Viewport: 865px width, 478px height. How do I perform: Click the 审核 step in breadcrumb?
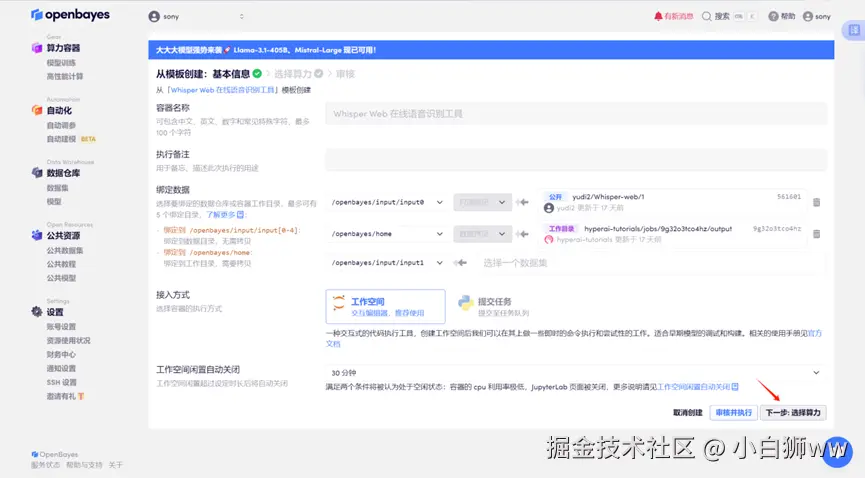pos(345,74)
